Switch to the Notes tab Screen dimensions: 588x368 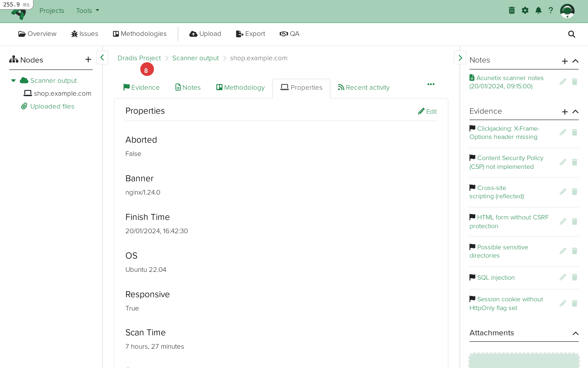(188, 87)
